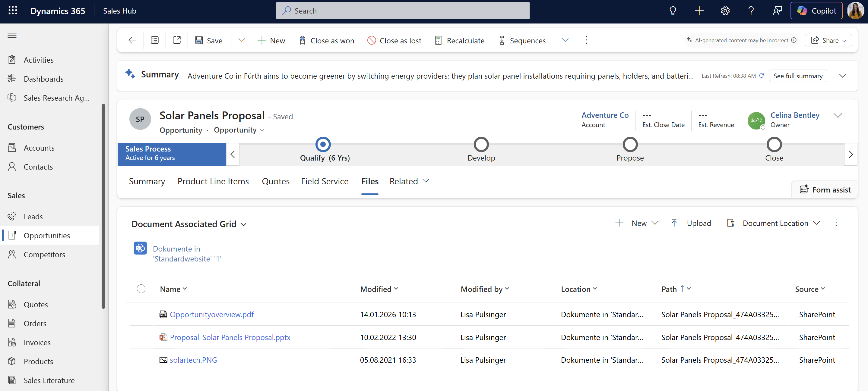868x391 pixels.
Task: Expand the Save options chevron
Action: [242, 40]
